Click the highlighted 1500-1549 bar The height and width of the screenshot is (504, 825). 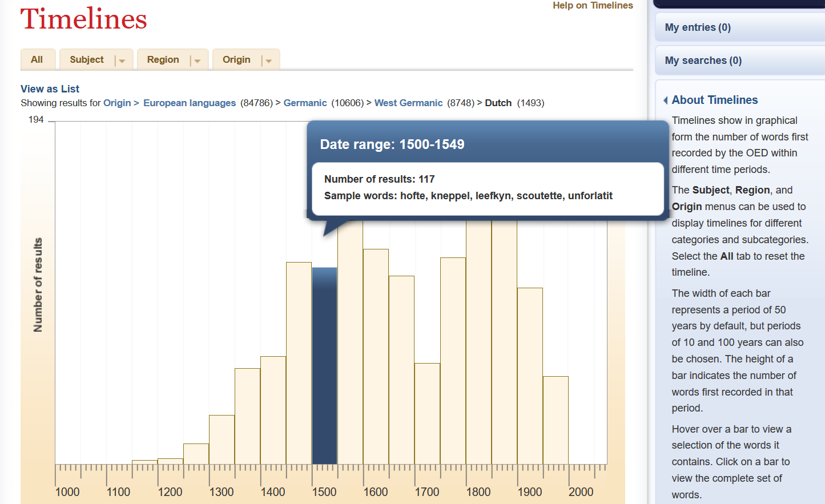tap(324, 365)
